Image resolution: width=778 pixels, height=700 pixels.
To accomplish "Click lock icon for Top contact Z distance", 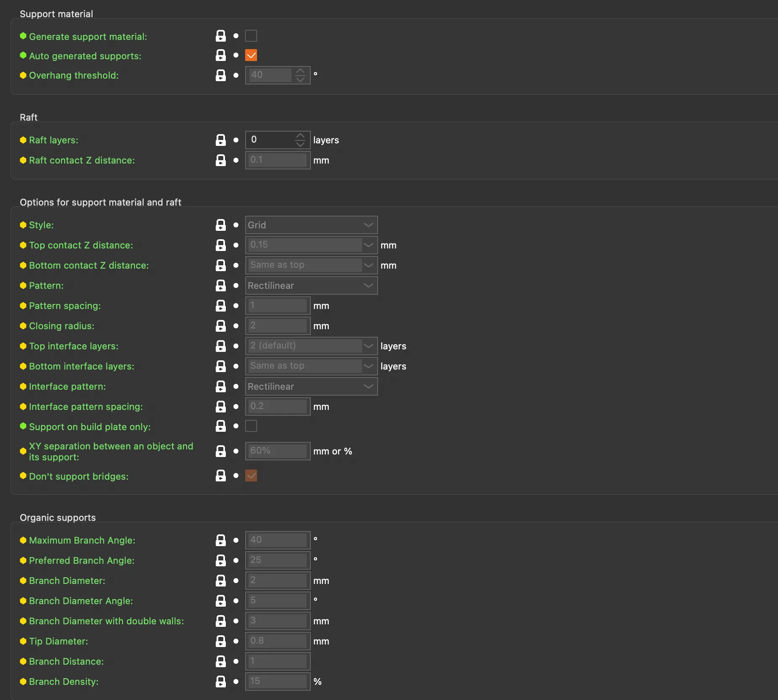I will 221,245.
